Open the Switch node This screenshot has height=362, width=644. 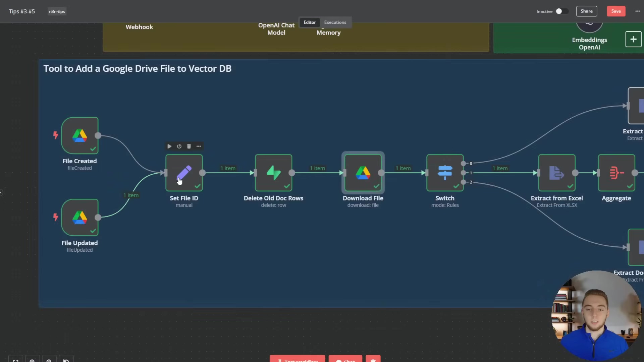tap(445, 173)
